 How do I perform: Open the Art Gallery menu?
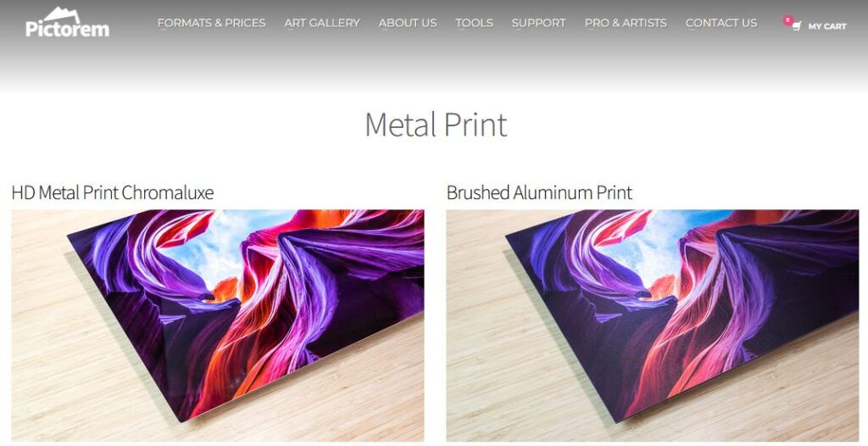coord(322,23)
